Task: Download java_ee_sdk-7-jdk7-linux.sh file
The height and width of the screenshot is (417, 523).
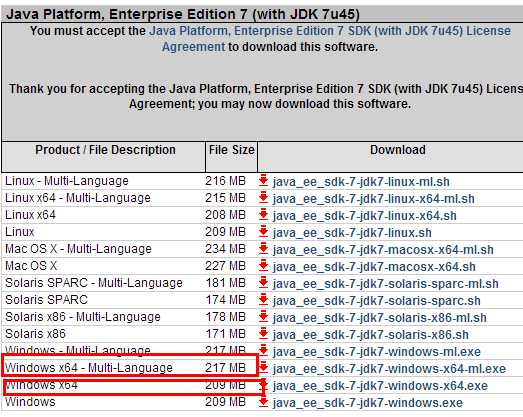Action: point(352,233)
